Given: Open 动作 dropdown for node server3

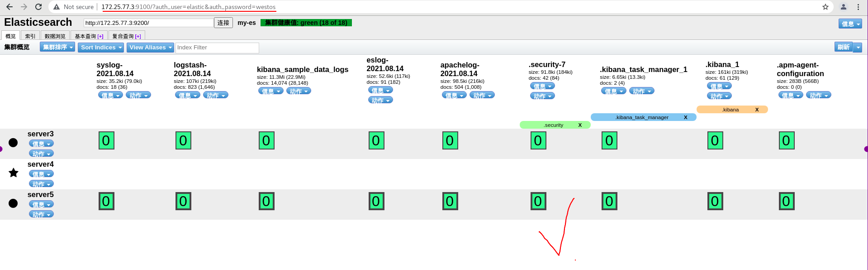Looking at the screenshot, I should point(41,154).
